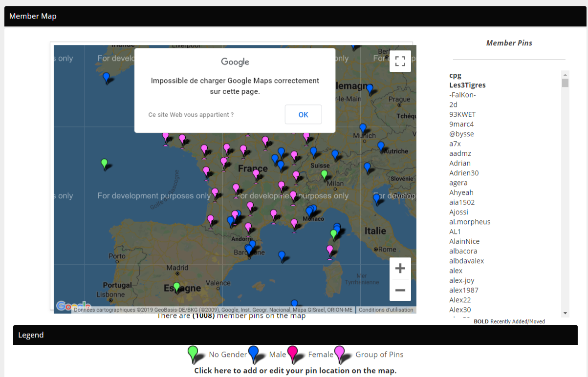Select member alex in list
Screen dimensions: 588x377
[456, 271]
